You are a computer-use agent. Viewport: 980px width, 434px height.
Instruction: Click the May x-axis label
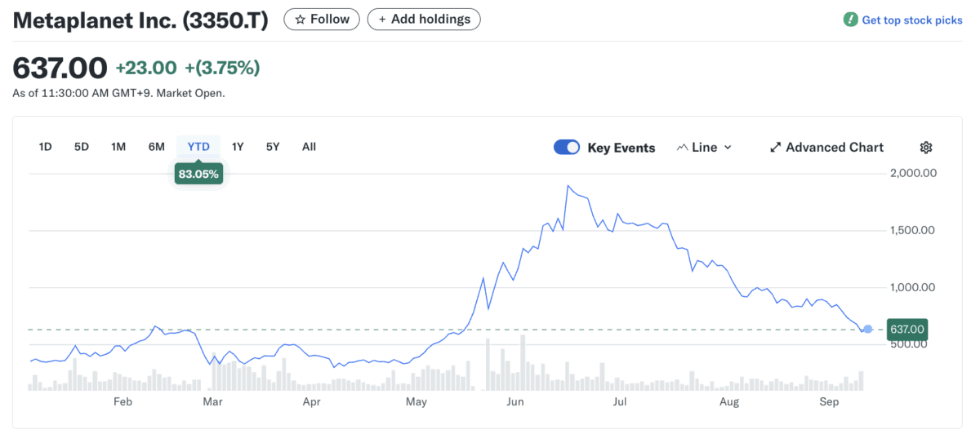click(x=416, y=402)
